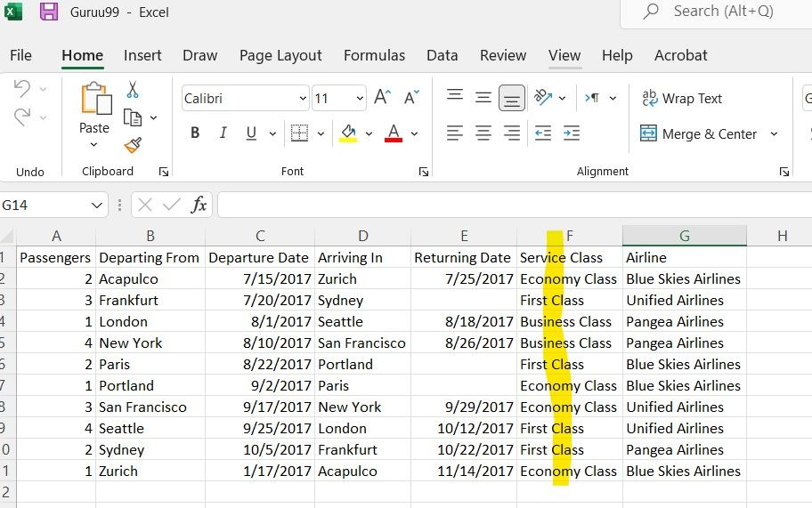Open the font color dropdown arrow

point(414,133)
